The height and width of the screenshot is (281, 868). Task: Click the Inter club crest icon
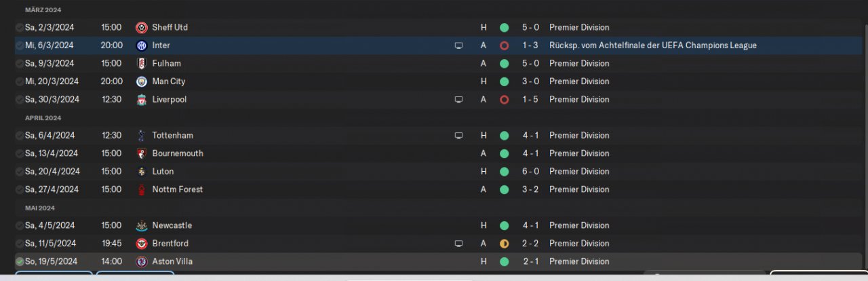(x=141, y=45)
